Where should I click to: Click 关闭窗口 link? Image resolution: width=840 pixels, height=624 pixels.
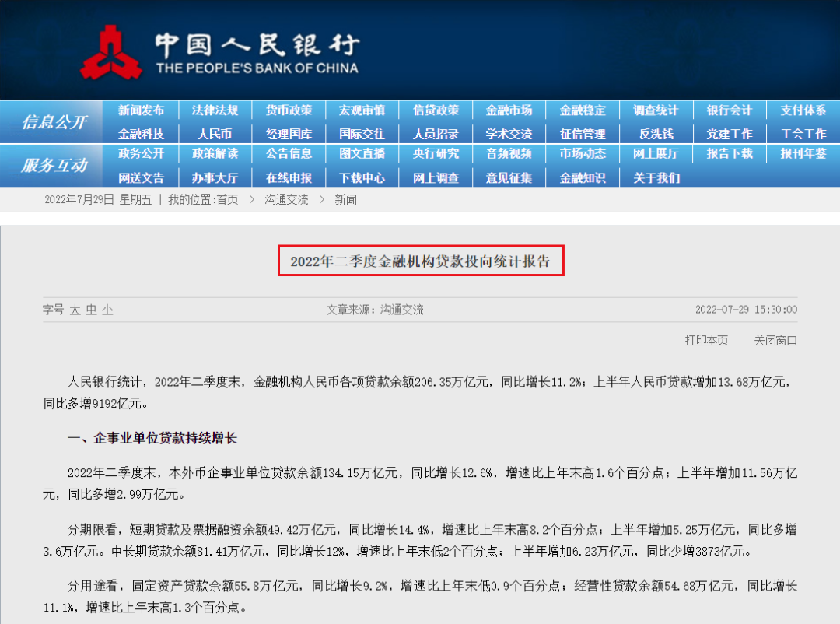coord(775,341)
